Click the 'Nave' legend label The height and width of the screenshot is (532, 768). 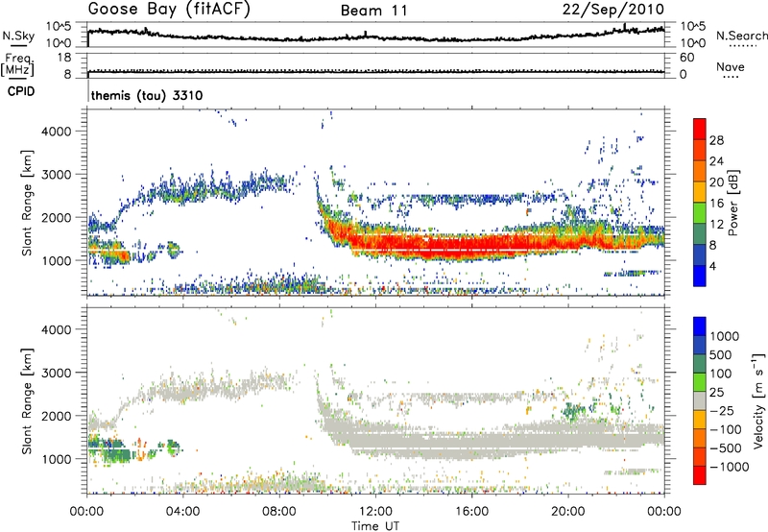731,67
